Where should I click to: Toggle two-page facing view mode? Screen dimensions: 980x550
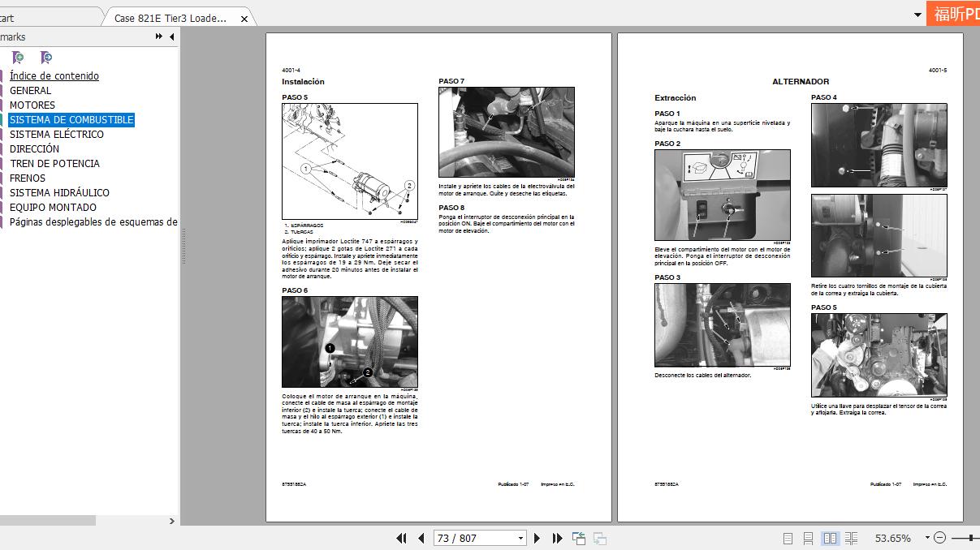(x=829, y=538)
